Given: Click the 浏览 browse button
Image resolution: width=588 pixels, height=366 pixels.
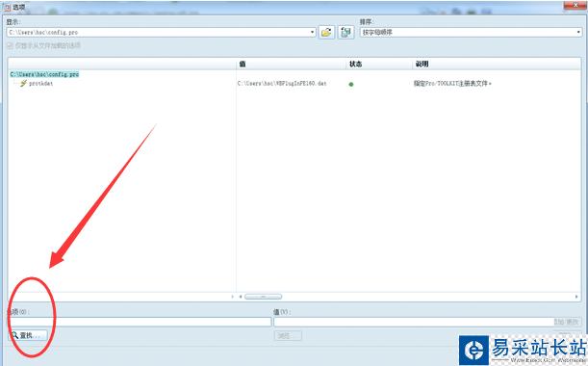Looking at the screenshot, I should pos(288,335).
